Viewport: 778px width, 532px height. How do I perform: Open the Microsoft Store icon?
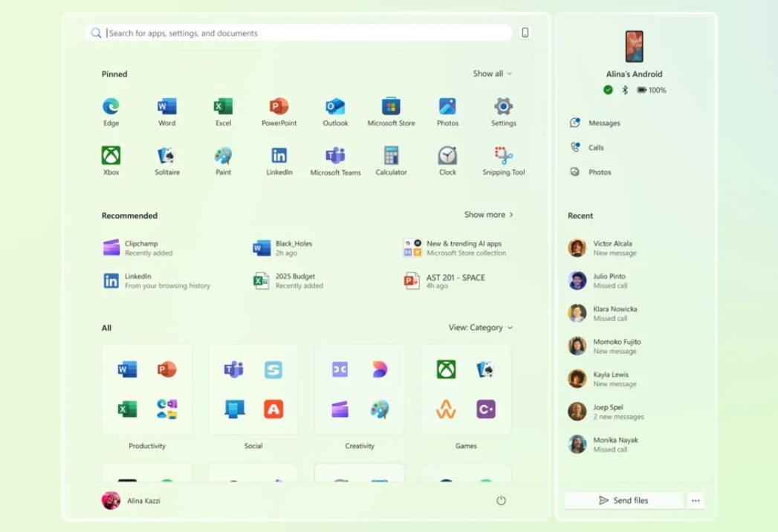pos(391,112)
